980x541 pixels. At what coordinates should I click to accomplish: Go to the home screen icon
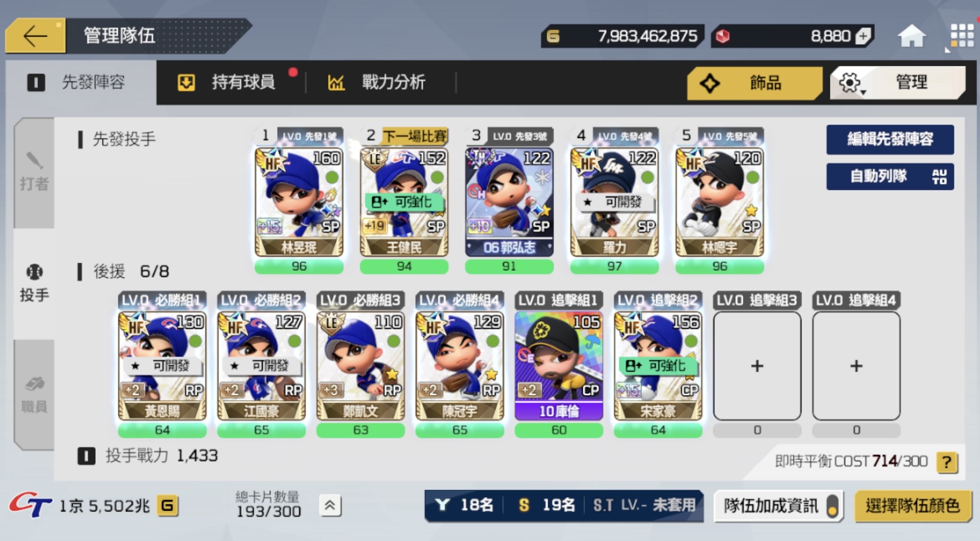911,36
